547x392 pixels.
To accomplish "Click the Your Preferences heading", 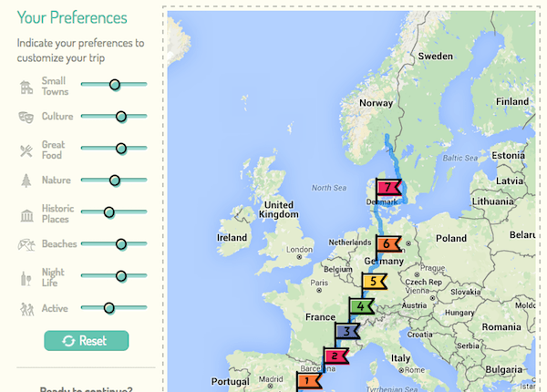I will [x=72, y=17].
